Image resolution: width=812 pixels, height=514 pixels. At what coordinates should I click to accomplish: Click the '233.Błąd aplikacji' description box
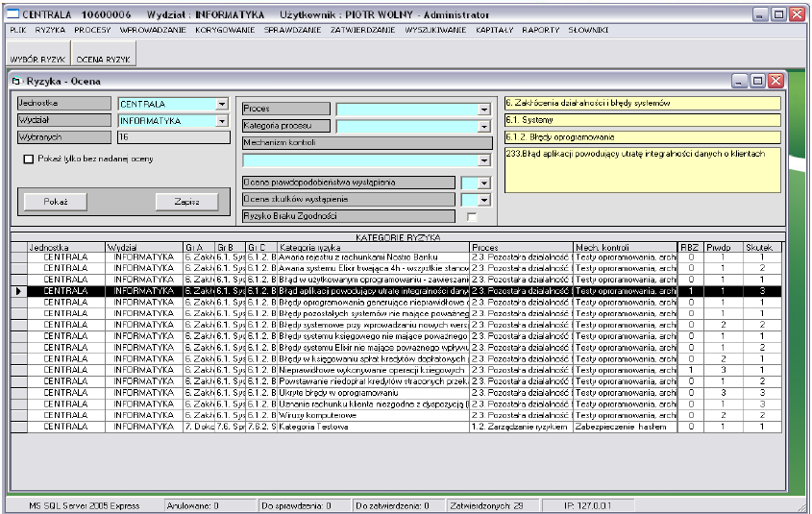click(642, 170)
